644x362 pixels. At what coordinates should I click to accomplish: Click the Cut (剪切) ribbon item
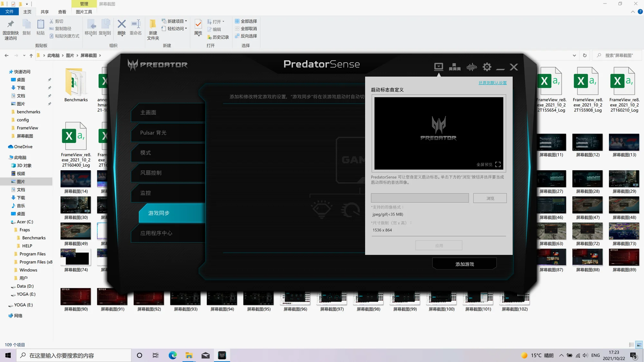57,21
